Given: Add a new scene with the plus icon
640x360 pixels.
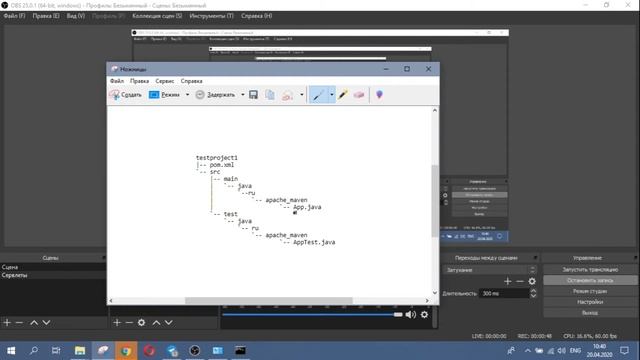Looking at the screenshot, I should tap(7, 322).
